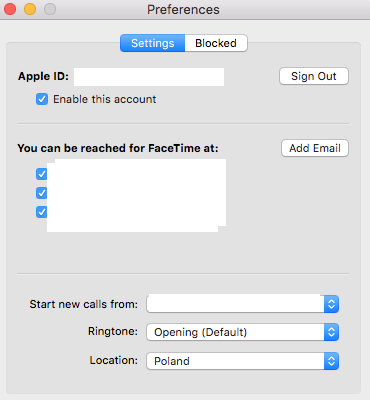Click the Sign Out button
This screenshot has height=400, width=370.
314,76
